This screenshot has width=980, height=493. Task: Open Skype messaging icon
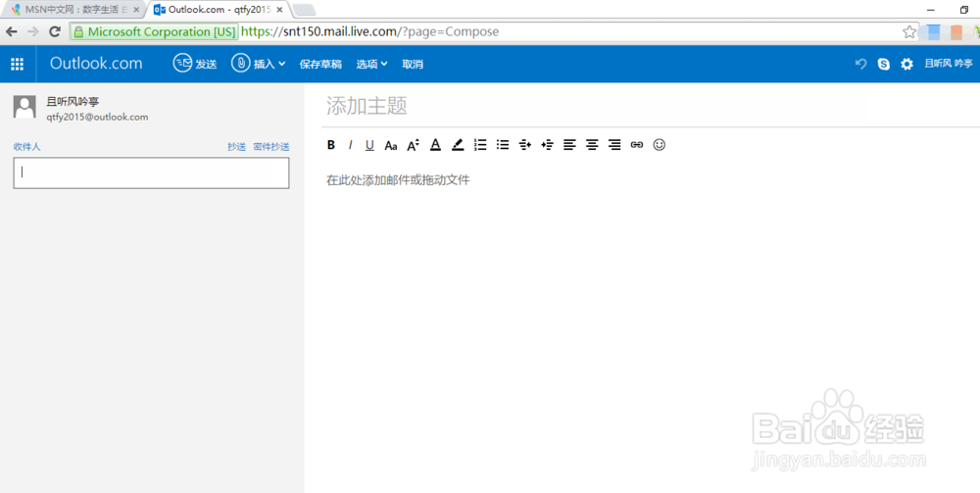(884, 64)
